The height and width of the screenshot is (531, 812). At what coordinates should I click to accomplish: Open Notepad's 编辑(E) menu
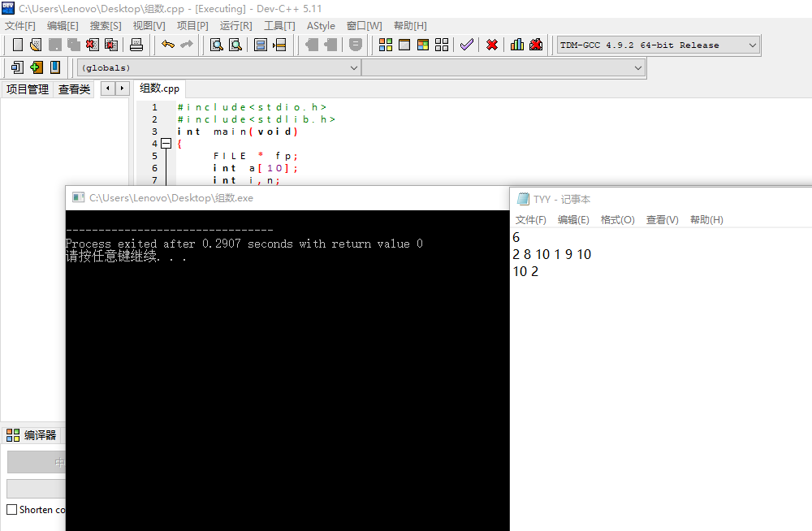573,220
